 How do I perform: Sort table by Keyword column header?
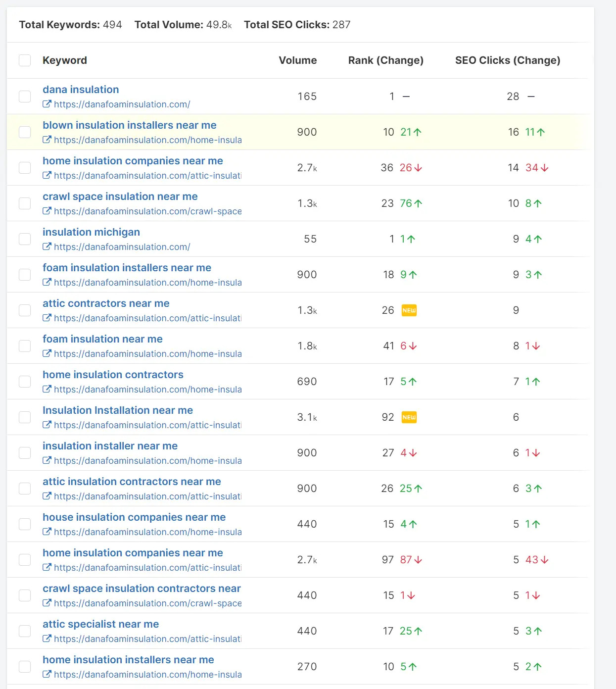(x=65, y=60)
